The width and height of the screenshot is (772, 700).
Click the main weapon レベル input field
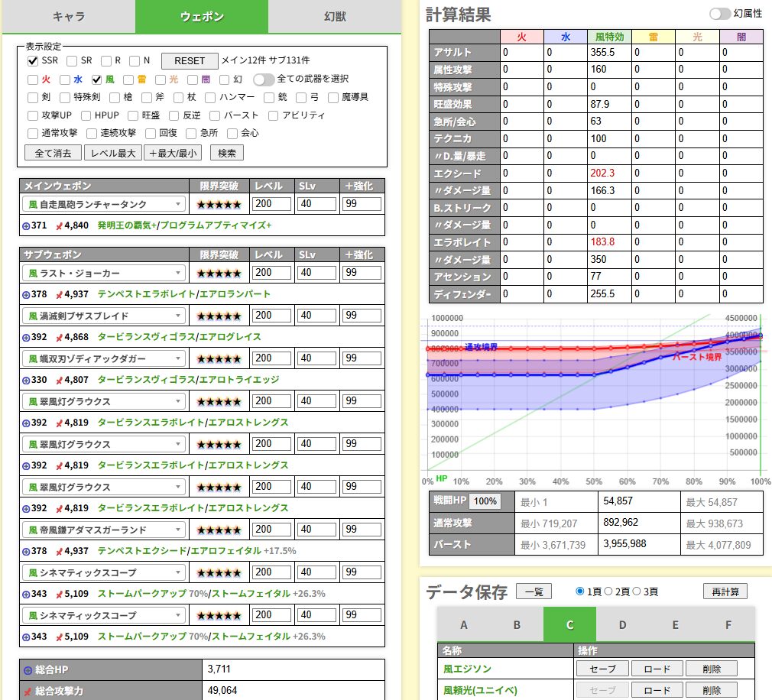point(272,205)
